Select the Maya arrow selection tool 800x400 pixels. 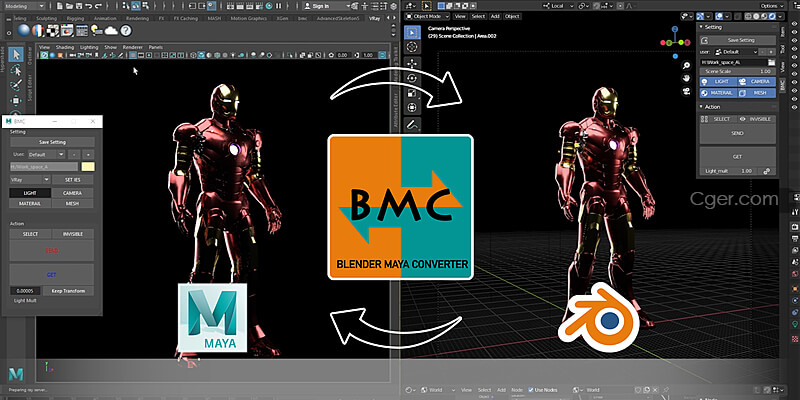coord(16,54)
